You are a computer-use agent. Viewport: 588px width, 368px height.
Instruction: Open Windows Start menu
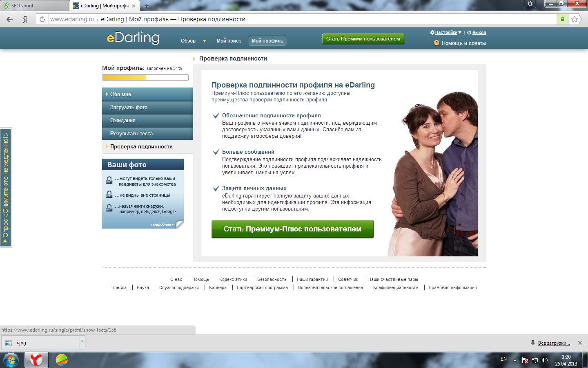point(11,360)
